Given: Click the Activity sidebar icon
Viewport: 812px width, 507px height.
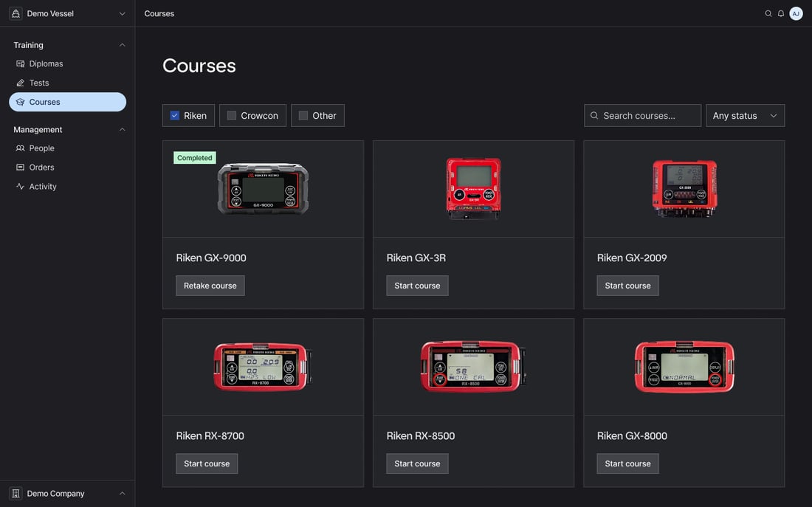Looking at the screenshot, I should point(19,186).
